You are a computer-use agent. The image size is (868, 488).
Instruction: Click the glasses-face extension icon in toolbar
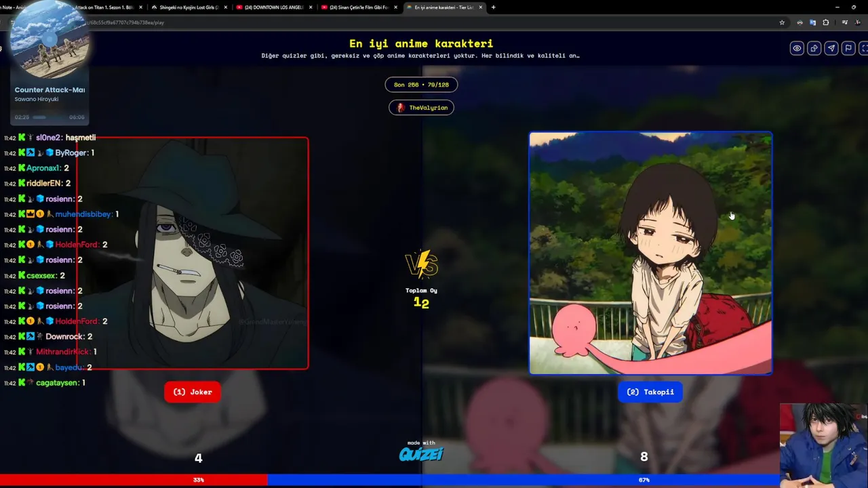(x=800, y=22)
